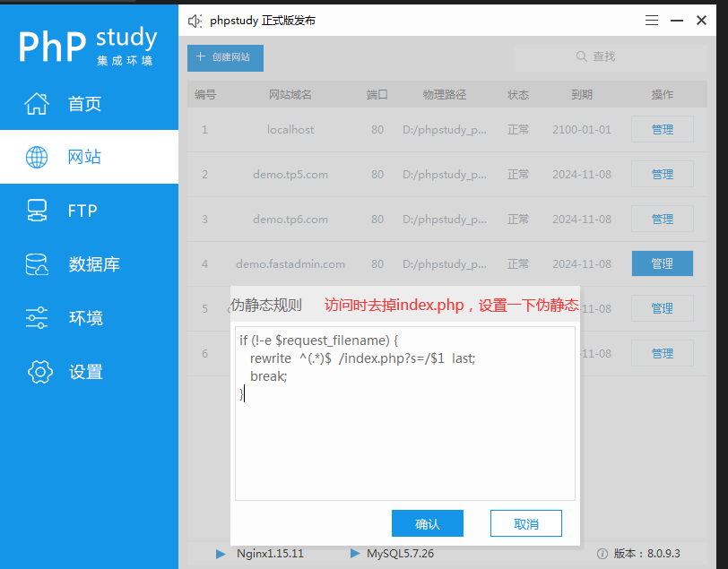Click the 伪静态规则 dialog title
The image size is (728, 569).
click(x=266, y=305)
